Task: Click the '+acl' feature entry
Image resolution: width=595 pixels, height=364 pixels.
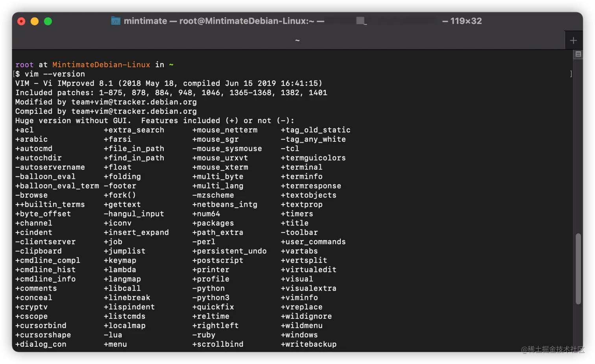Action: point(24,130)
